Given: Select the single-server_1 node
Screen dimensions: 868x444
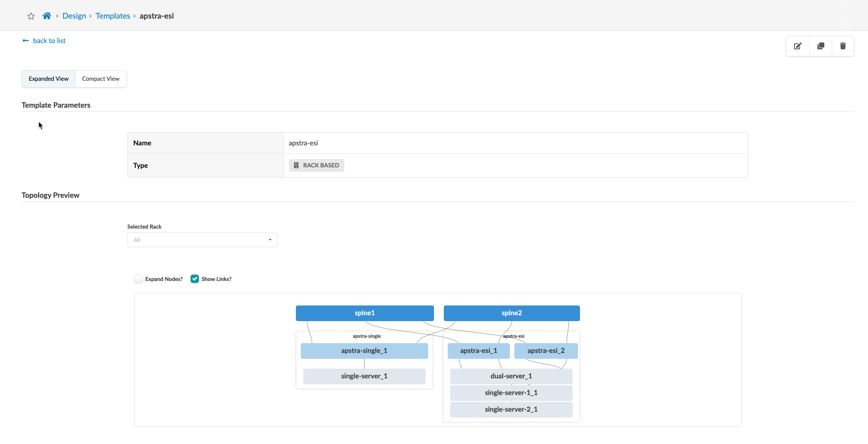Looking at the screenshot, I should [x=364, y=376].
